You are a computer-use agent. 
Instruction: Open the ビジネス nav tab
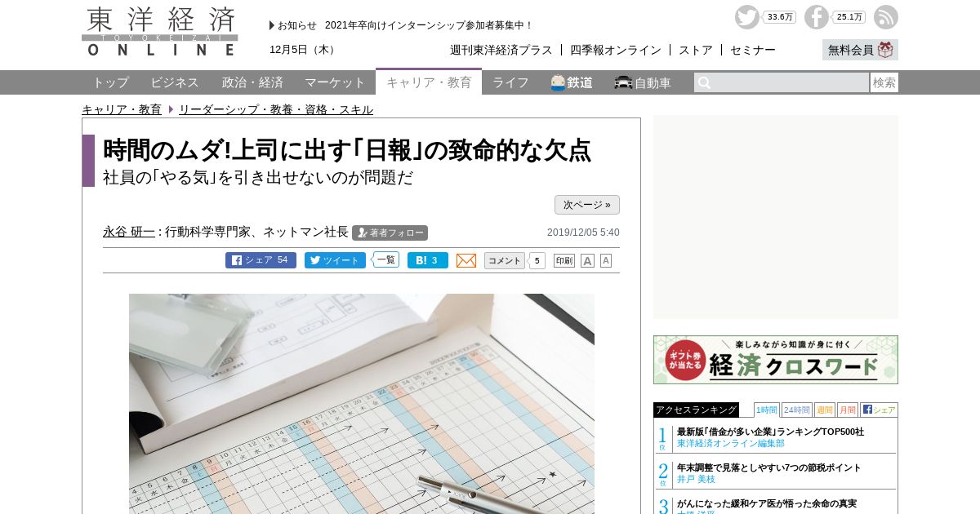[175, 82]
